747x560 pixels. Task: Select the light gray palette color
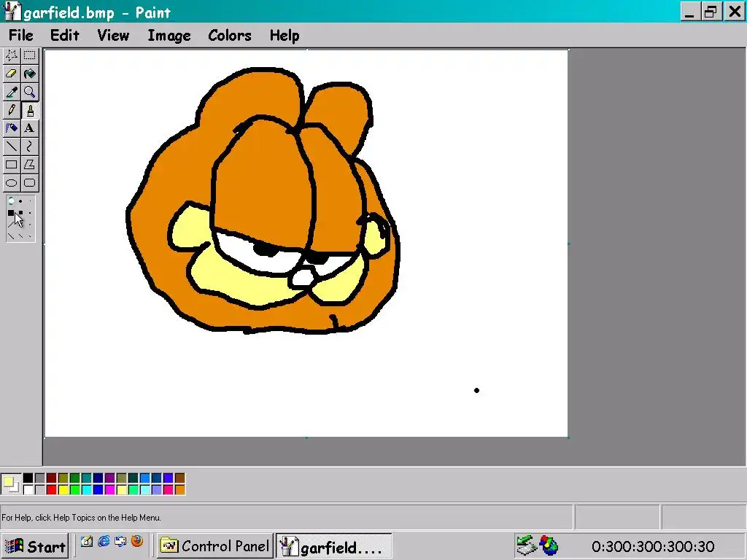click(40, 490)
